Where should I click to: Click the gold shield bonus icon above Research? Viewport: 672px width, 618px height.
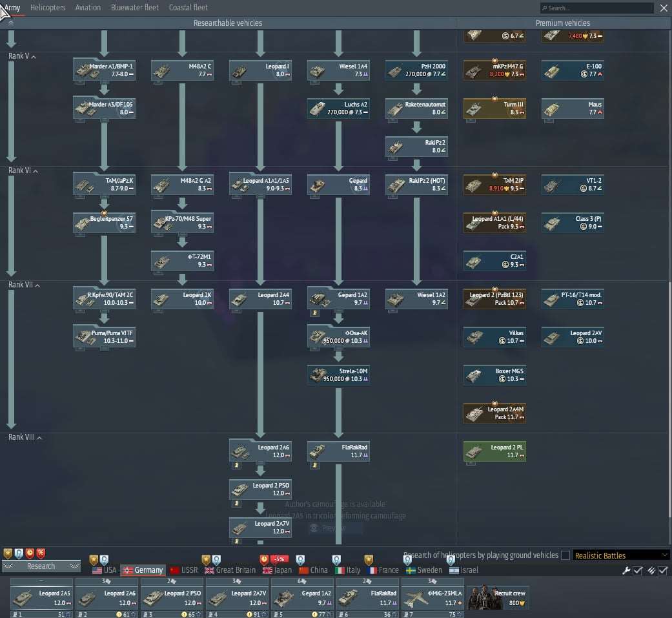point(8,553)
